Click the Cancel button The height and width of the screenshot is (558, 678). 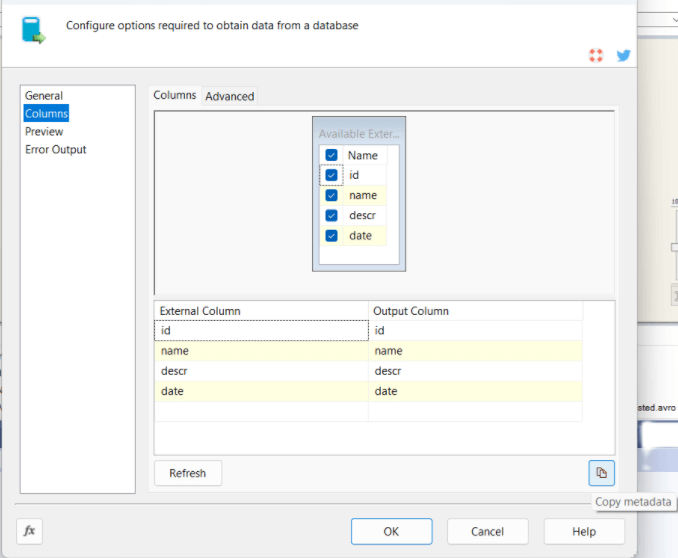click(x=487, y=531)
